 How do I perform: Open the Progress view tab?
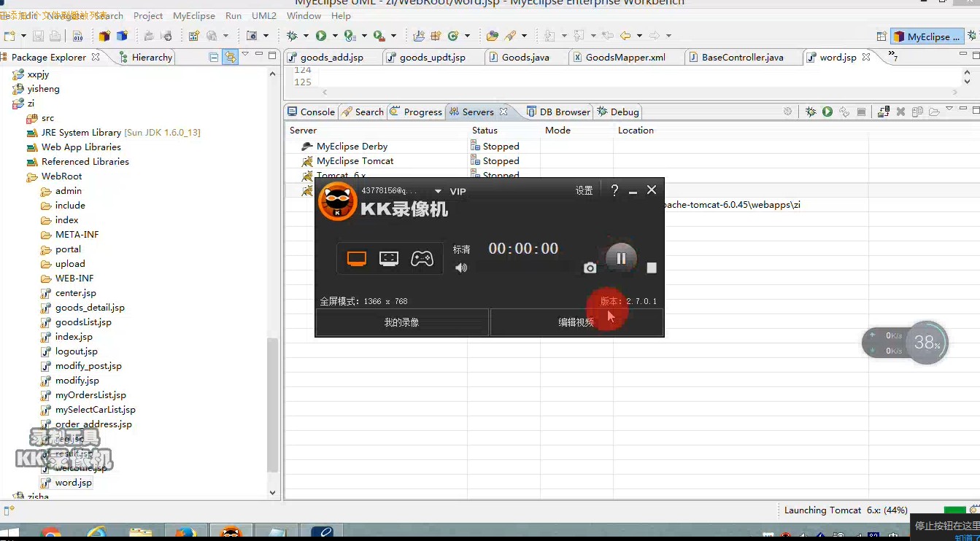coord(416,112)
